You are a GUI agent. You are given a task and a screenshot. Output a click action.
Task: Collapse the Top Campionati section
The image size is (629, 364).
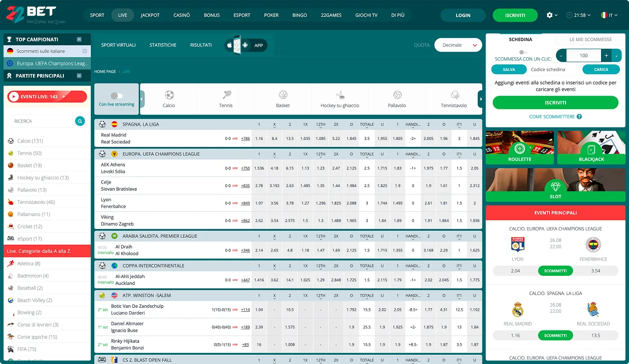pyautogui.click(x=79, y=39)
